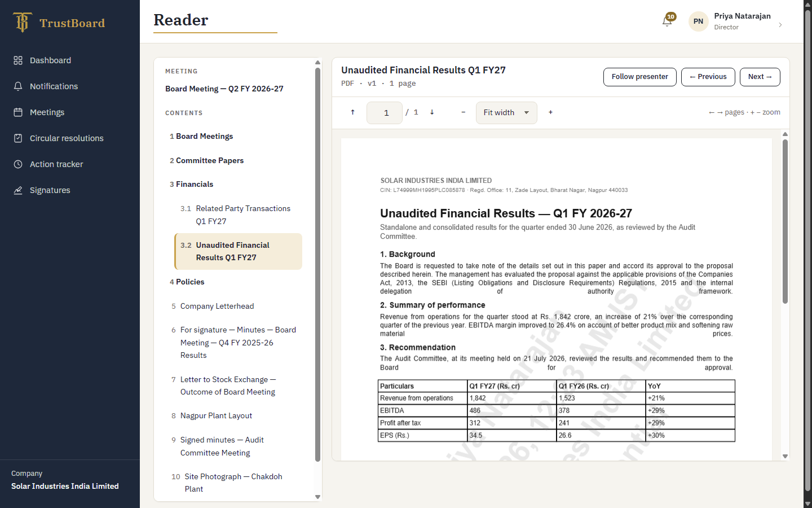Screen dimensions: 812x508
Task: Click the Profit after tax row label
Action: click(400, 423)
